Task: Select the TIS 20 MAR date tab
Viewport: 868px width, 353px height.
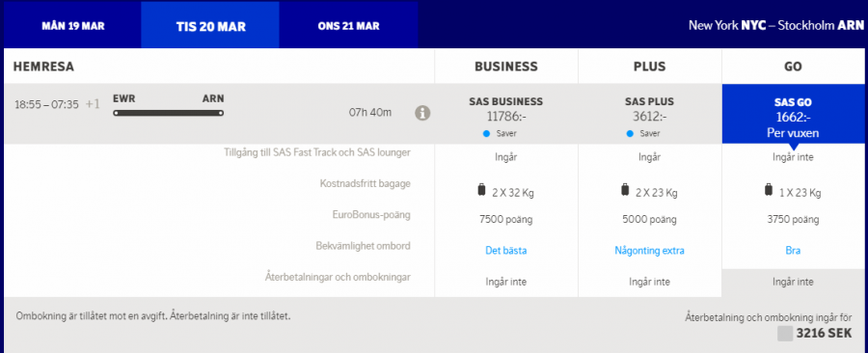Action: tap(210, 25)
